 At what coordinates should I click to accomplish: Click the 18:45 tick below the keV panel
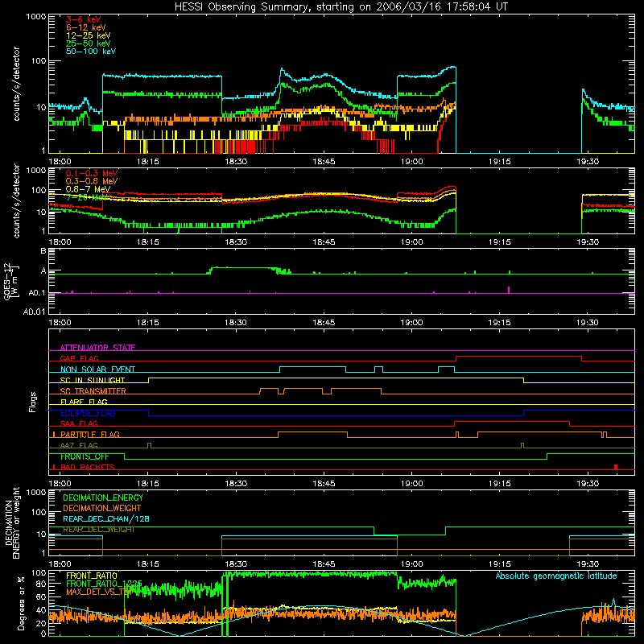tap(324, 162)
